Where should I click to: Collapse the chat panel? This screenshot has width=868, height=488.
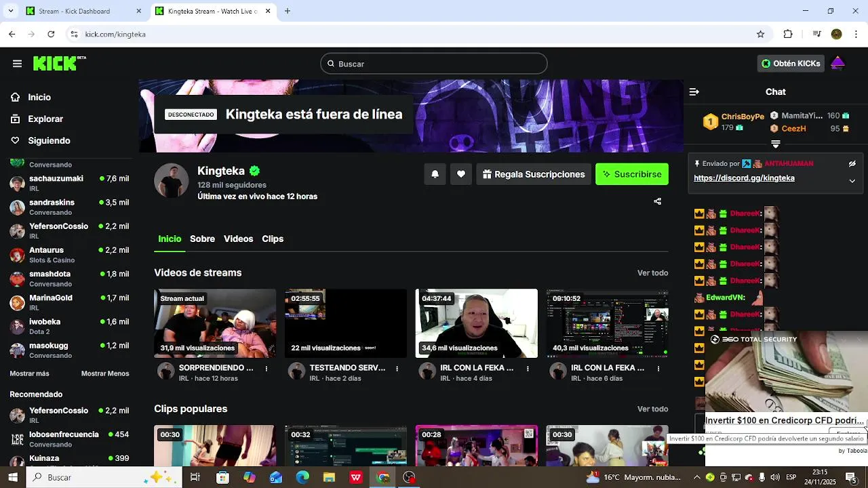pyautogui.click(x=694, y=91)
